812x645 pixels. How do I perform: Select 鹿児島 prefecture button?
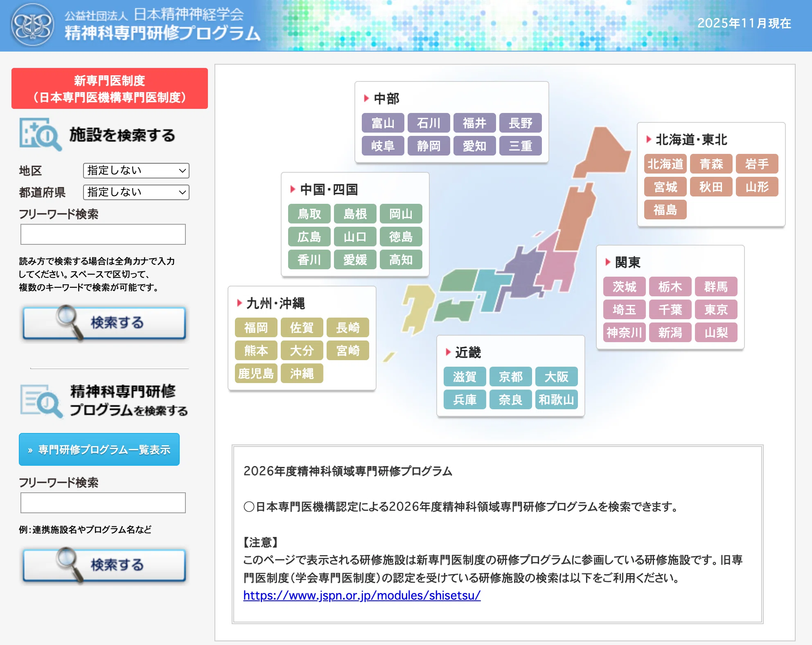(256, 373)
